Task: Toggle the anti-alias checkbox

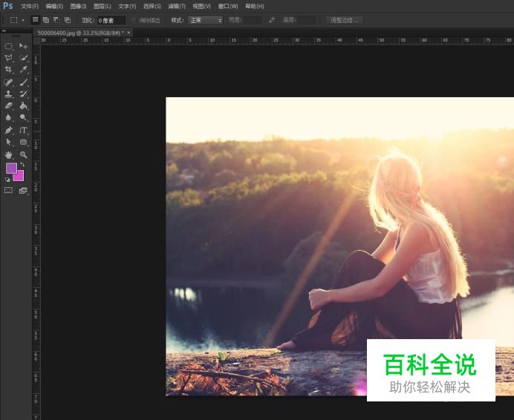Action: (133, 20)
